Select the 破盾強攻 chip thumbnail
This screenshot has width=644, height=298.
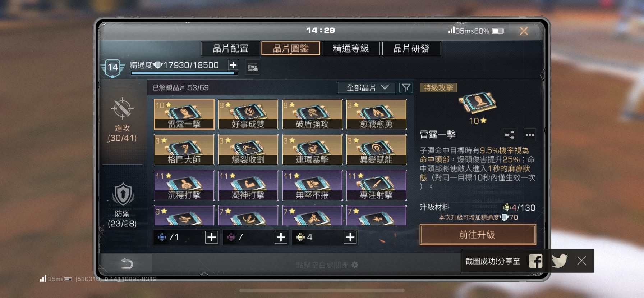(312, 114)
